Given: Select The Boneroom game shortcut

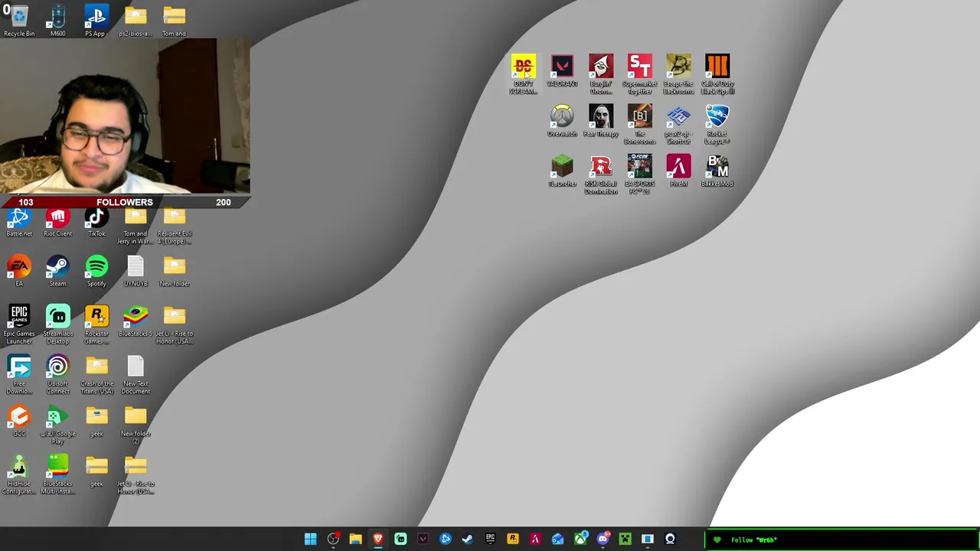Looking at the screenshot, I should coord(640,125).
